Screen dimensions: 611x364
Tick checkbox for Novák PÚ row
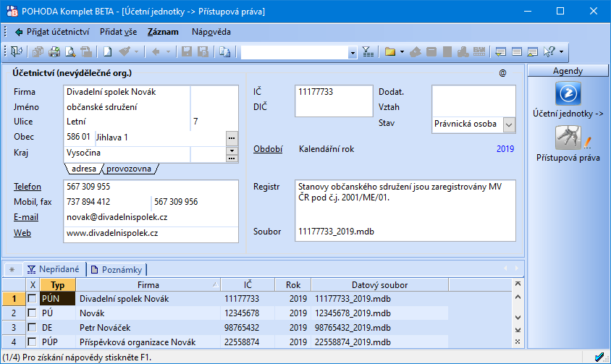click(32, 313)
